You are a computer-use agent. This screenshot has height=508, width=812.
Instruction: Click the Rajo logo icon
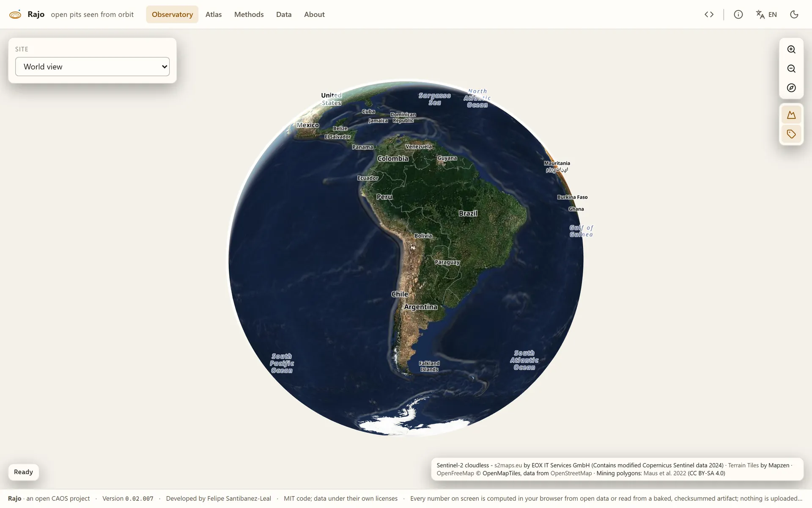[15, 14]
